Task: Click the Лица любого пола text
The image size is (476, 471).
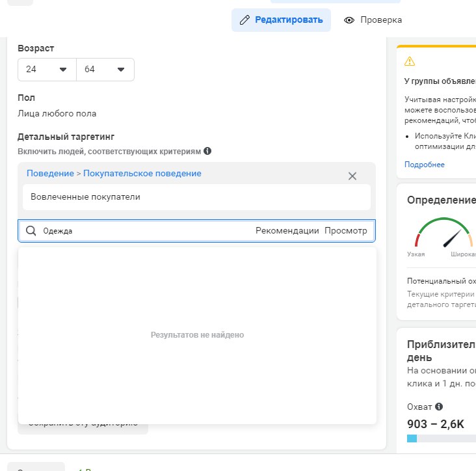Action: click(x=57, y=114)
